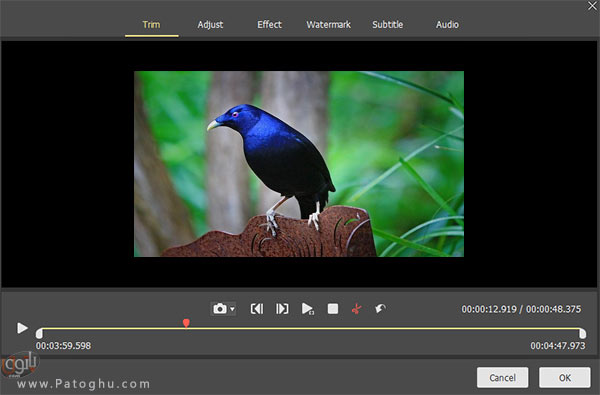The image size is (600, 395).
Task: Switch to the Audio tab
Action: (447, 24)
